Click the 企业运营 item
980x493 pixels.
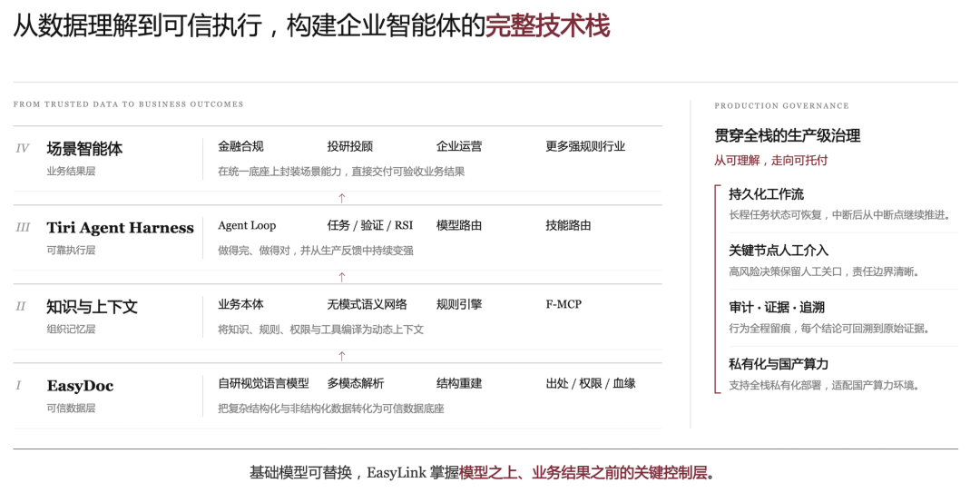459,146
